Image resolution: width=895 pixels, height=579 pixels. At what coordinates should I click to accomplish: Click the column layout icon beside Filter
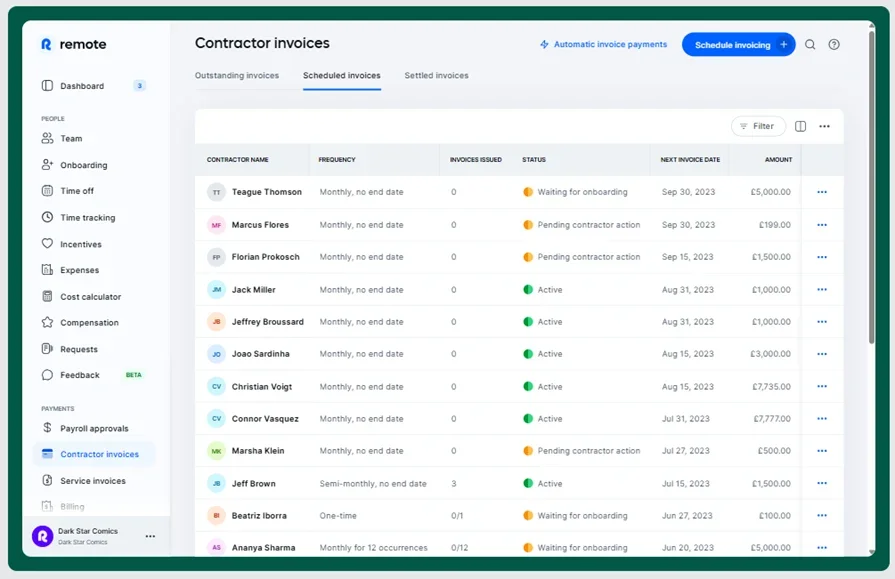coord(800,126)
